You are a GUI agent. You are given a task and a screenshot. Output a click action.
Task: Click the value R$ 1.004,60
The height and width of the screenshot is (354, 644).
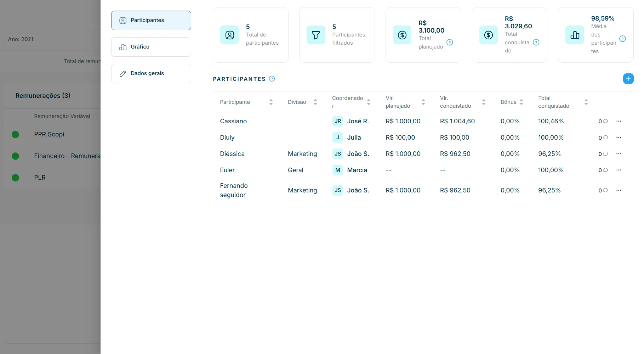[457, 121]
